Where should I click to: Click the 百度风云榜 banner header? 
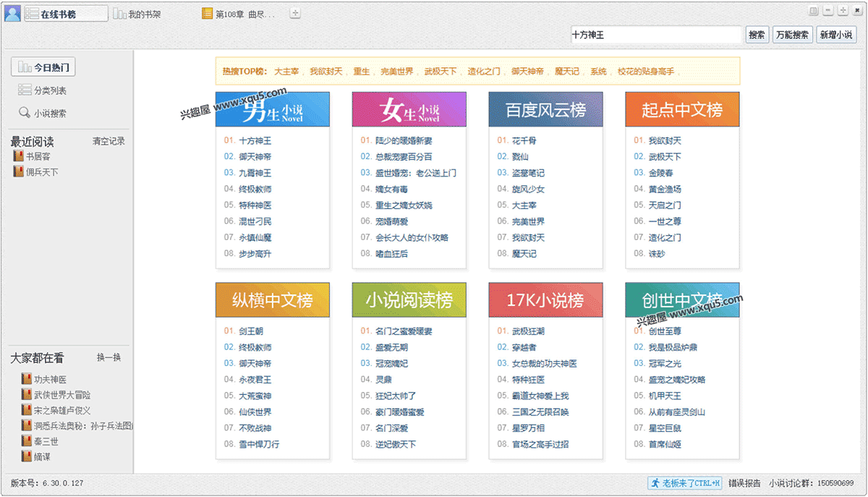tap(546, 109)
